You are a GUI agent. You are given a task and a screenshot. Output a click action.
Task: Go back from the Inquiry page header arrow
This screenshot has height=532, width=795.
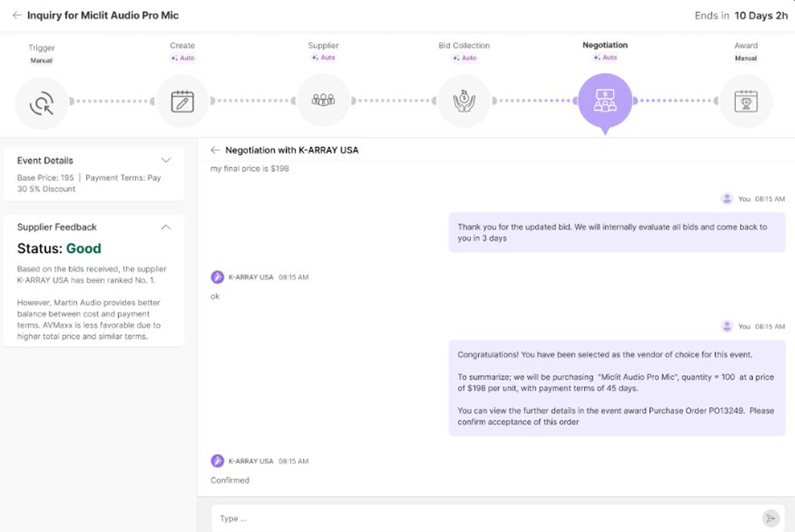[x=17, y=15]
